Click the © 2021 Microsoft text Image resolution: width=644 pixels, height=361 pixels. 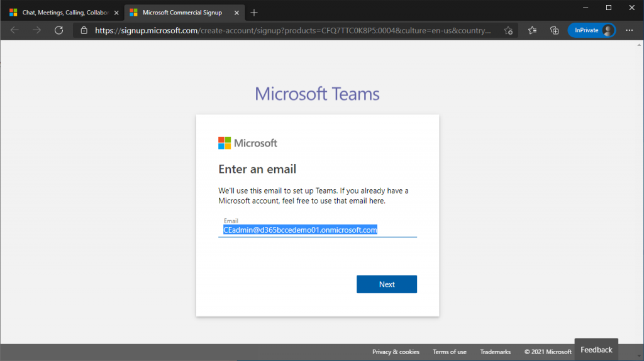pyautogui.click(x=548, y=352)
